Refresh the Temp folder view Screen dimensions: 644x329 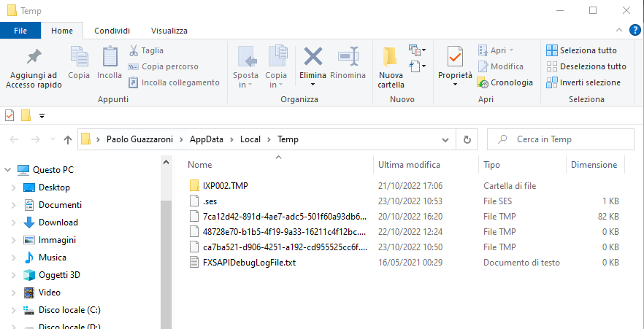(x=467, y=139)
